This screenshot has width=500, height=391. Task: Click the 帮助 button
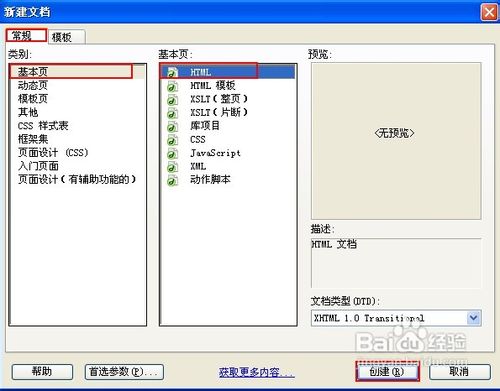[42, 372]
